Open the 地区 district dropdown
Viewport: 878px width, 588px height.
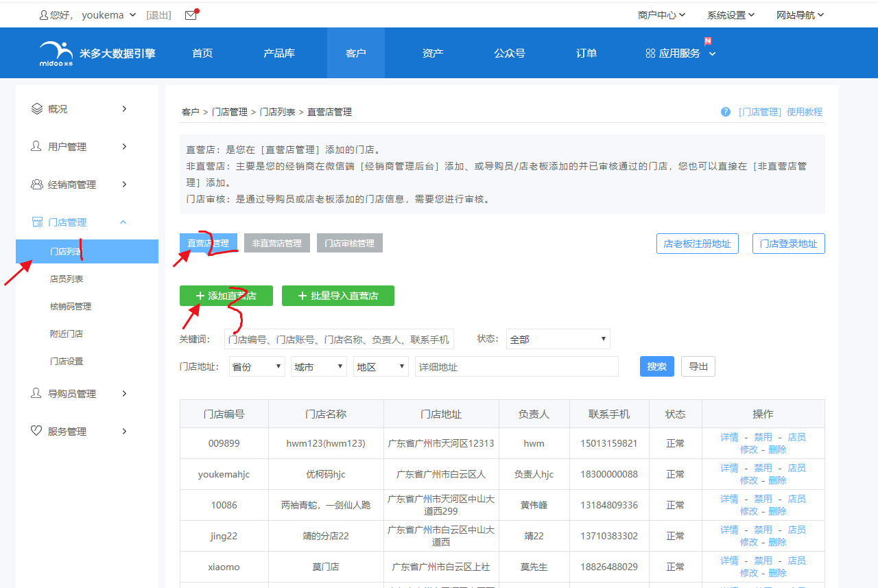(381, 367)
